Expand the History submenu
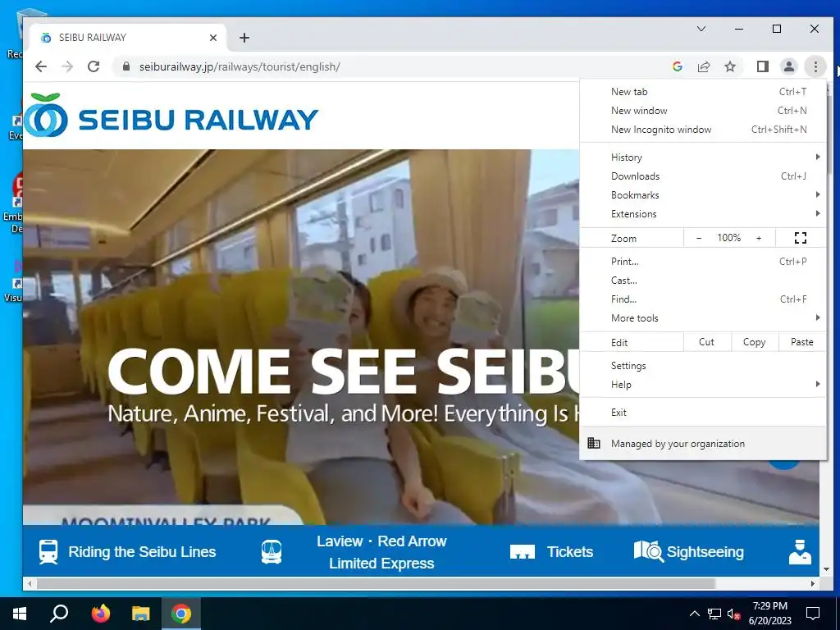The width and height of the screenshot is (840, 630). click(x=703, y=157)
